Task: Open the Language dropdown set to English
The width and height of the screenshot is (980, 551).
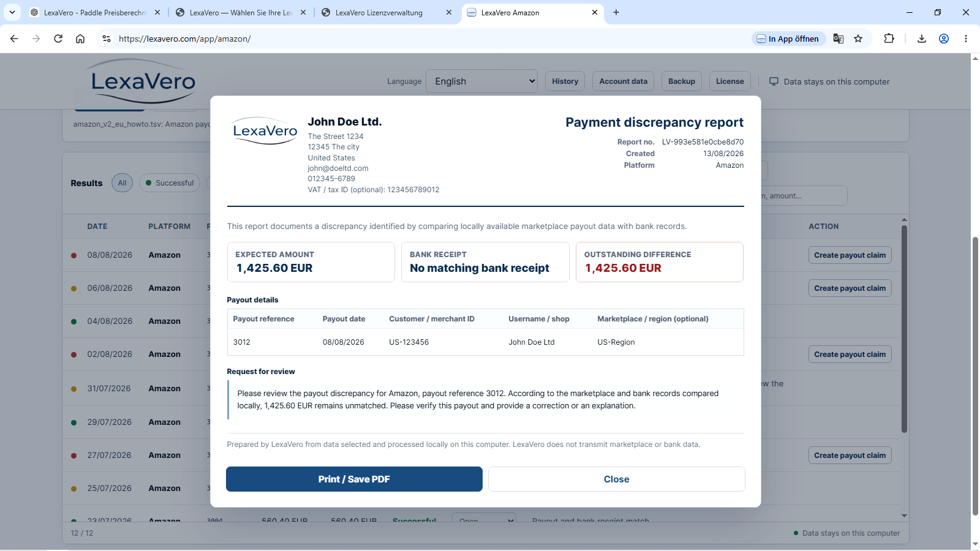Action: pos(481,81)
